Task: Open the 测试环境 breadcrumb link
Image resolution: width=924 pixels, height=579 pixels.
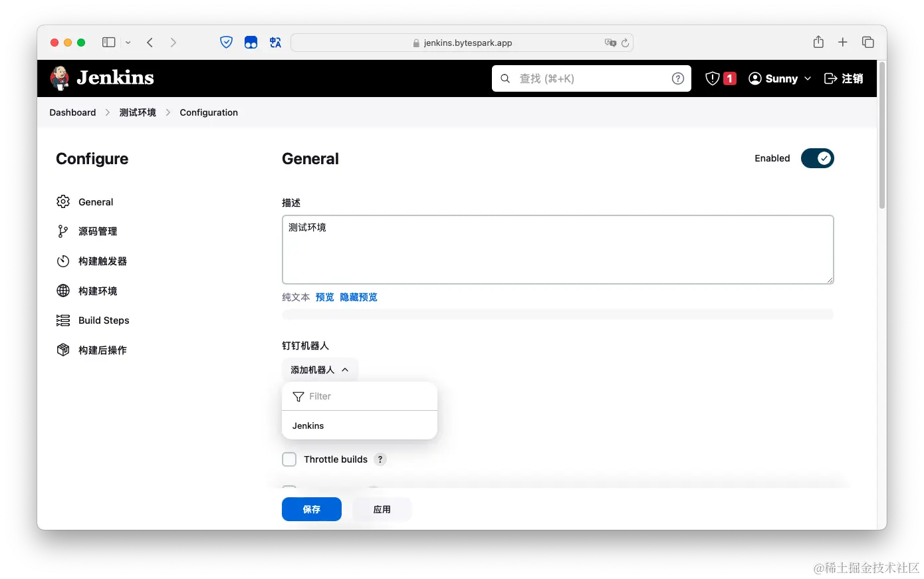Action: [x=138, y=112]
